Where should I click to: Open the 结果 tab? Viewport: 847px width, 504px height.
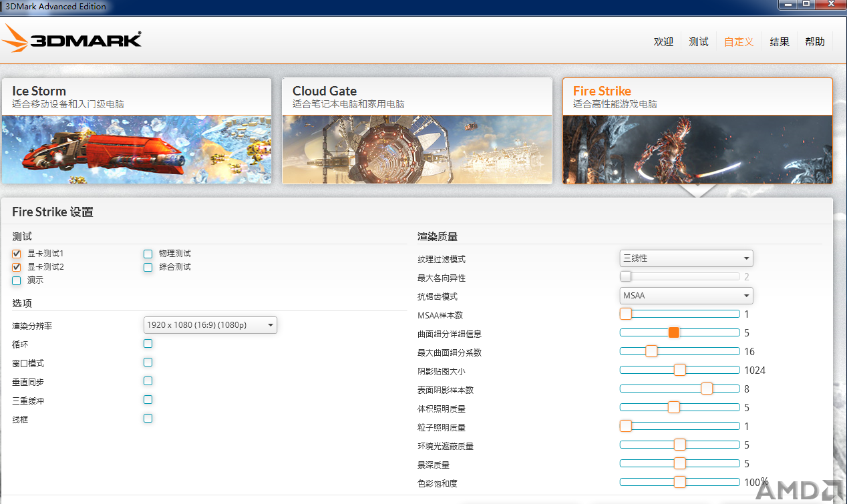click(x=780, y=41)
